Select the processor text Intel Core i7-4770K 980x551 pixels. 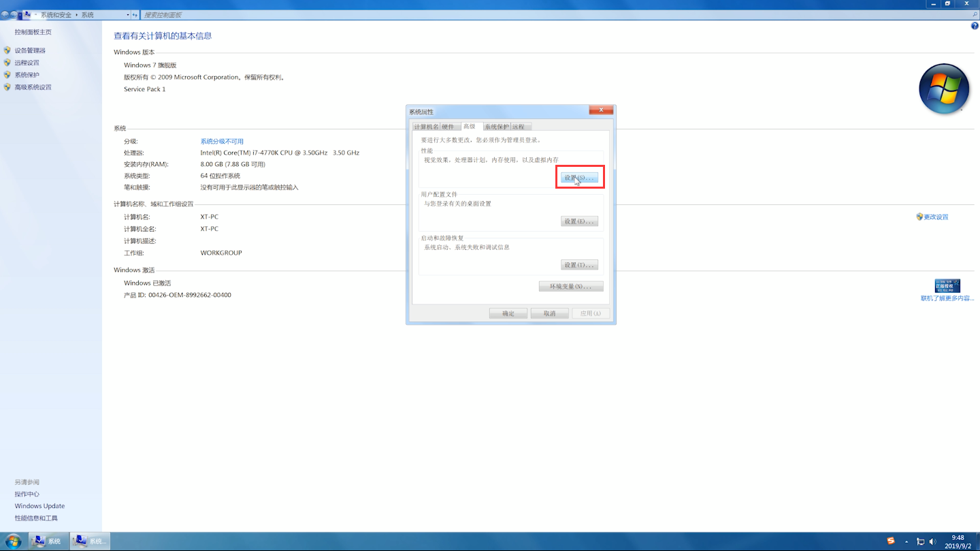[280, 153]
